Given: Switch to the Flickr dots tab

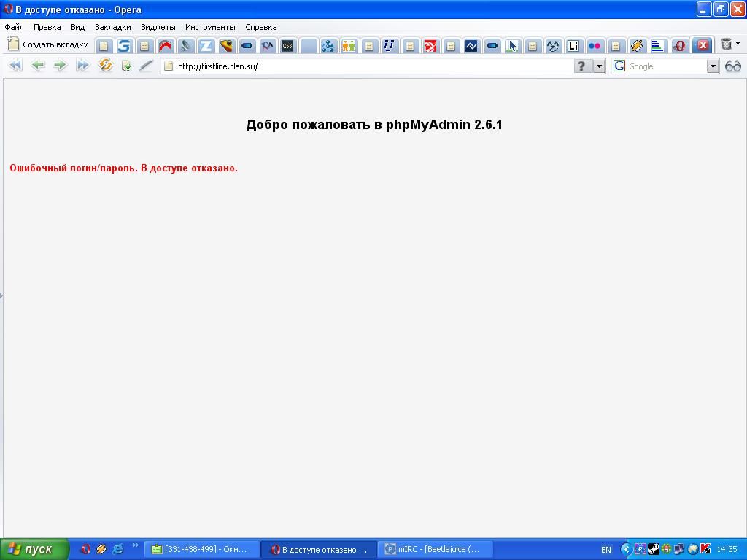Looking at the screenshot, I should (594, 46).
